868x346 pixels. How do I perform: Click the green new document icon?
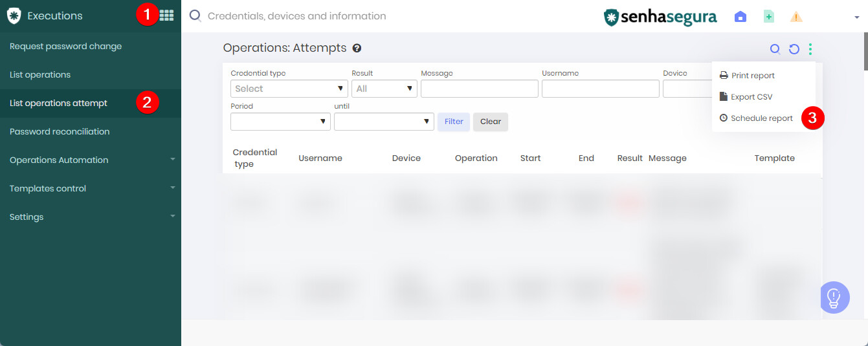pos(768,17)
